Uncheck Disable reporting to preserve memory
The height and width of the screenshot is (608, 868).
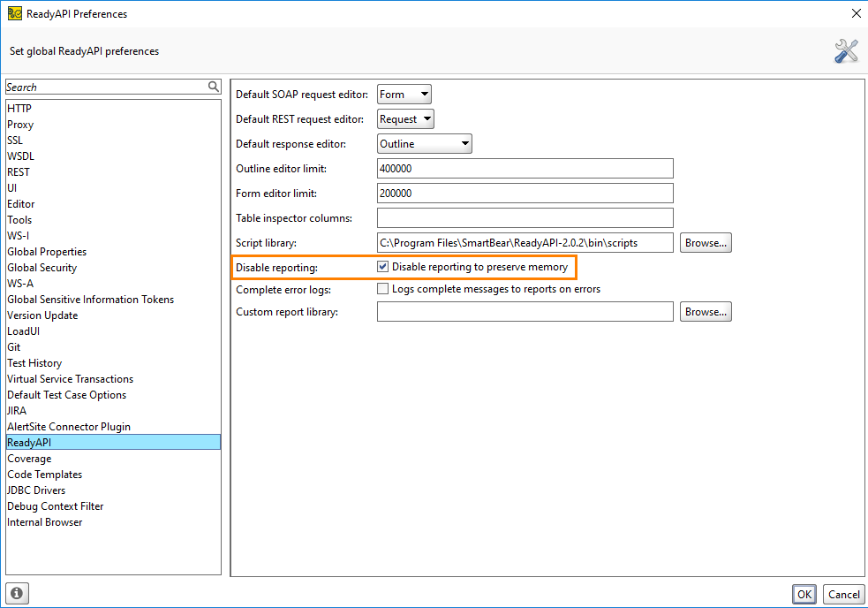[x=382, y=267]
